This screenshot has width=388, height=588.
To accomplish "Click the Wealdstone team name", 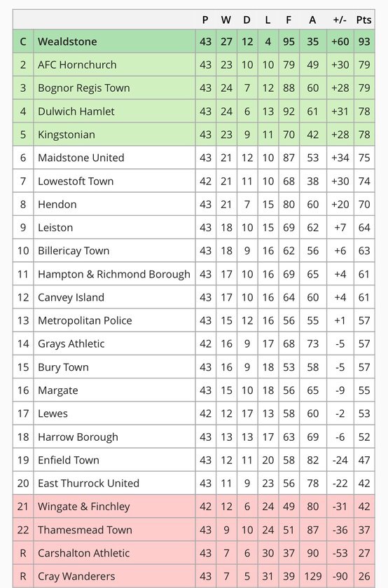I will [x=67, y=41].
